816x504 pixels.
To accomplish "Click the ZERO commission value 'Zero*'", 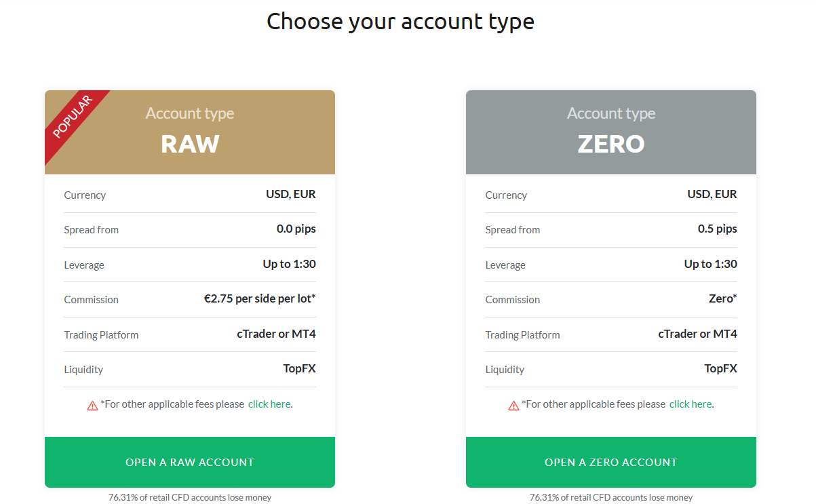I will coord(722,298).
